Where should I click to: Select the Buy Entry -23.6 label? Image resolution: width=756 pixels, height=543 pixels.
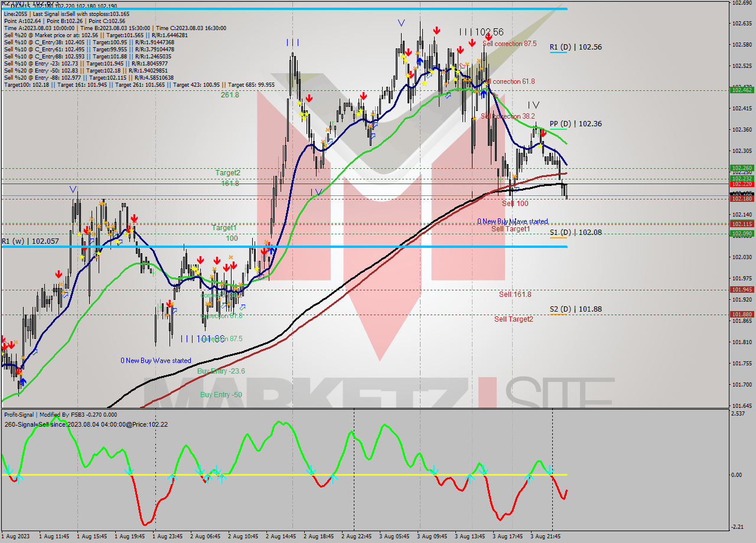click(x=221, y=371)
